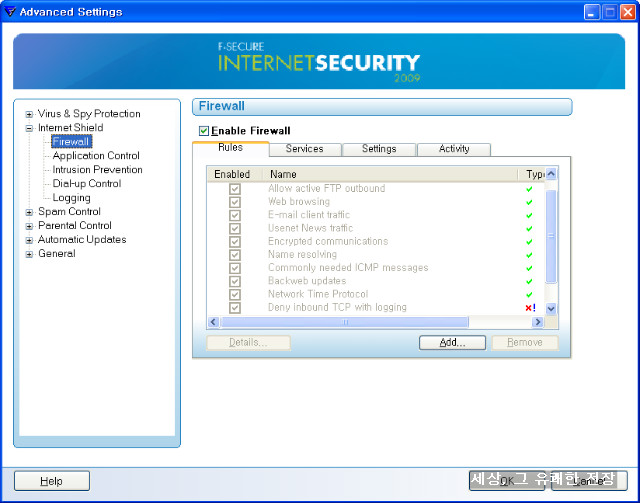This screenshot has height=503, width=640.
Task: Toggle the Name resolving checkbox
Action: tap(235, 255)
